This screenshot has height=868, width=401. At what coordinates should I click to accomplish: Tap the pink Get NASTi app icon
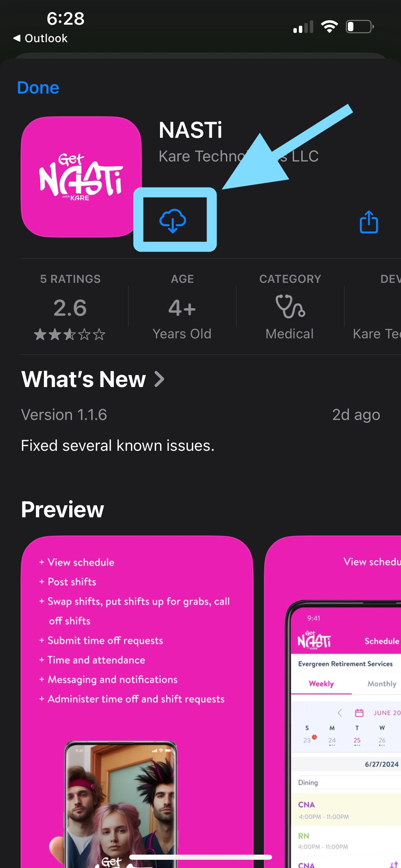click(x=82, y=177)
